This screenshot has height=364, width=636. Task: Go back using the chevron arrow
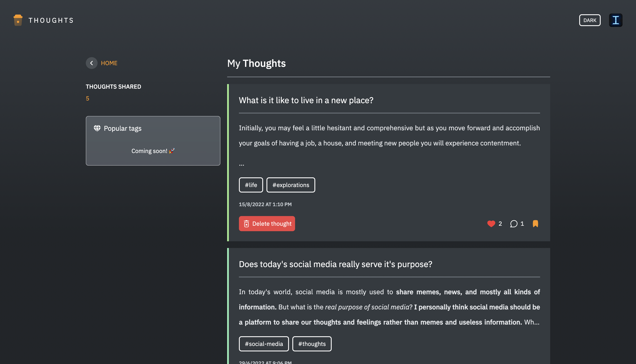[x=91, y=63]
